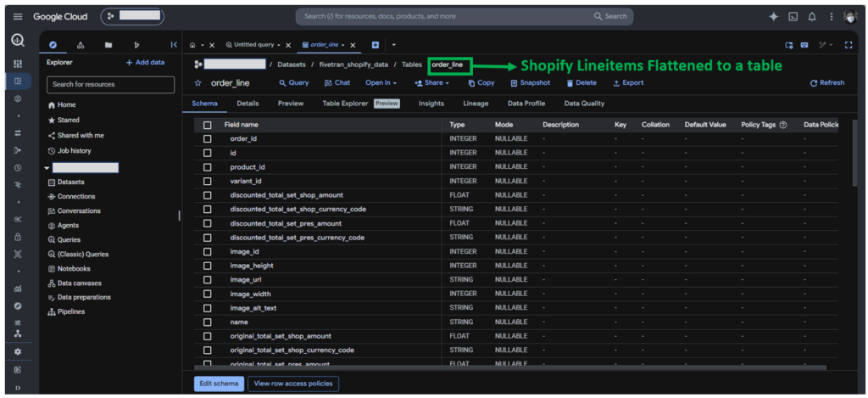Click Add data in Explorer
868x398 pixels.
pos(145,63)
